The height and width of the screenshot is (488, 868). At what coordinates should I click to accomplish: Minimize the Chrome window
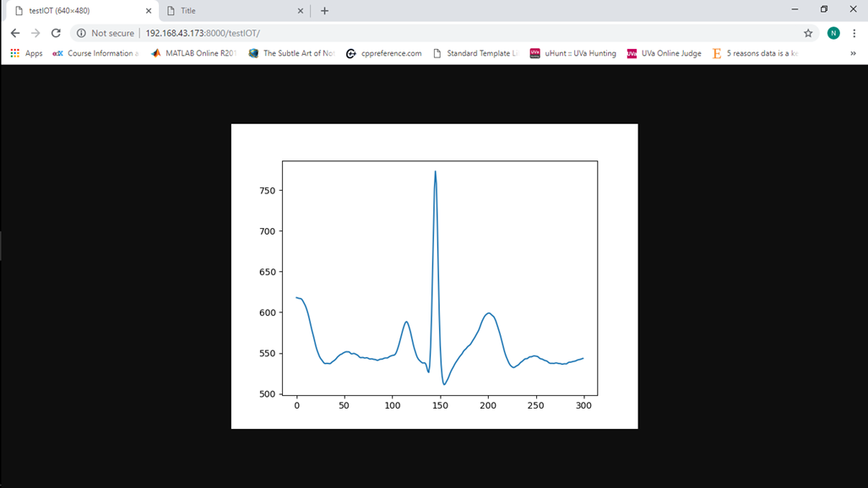tap(795, 9)
